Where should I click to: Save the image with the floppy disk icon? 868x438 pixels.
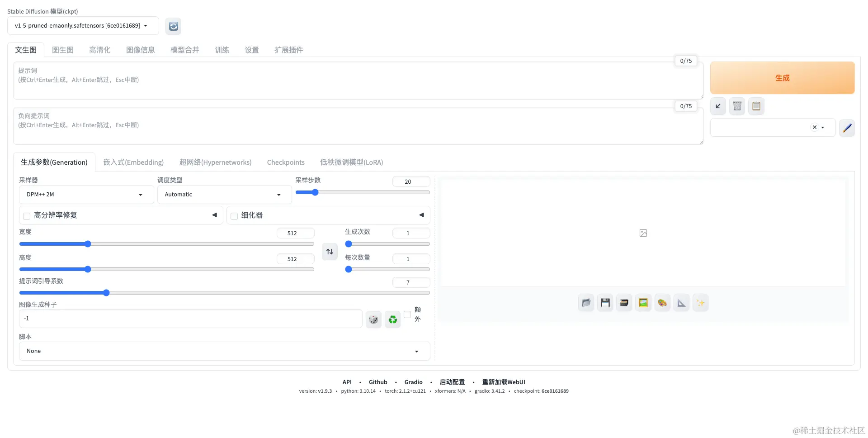(x=605, y=303)
